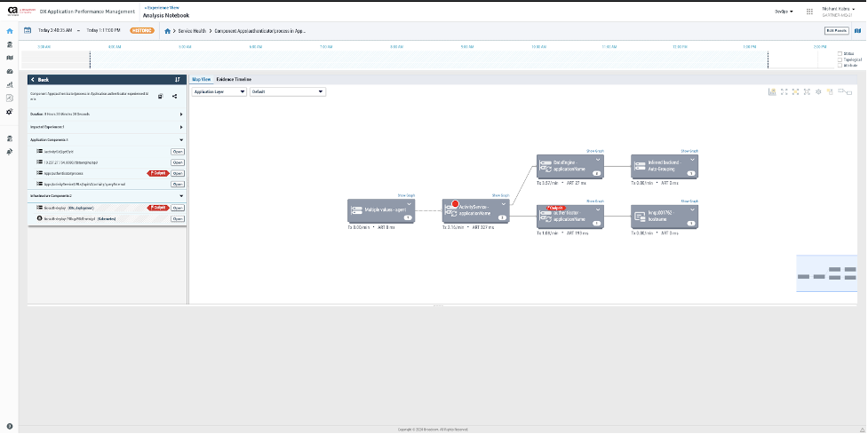Toggle the Attribute checkbox

840,66
